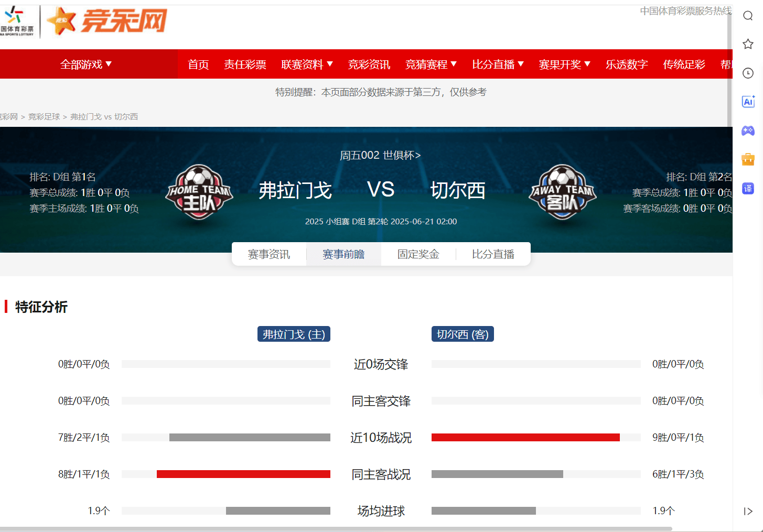
Task: Collapse sidebar using the arrow icon
Action: (748, 511)
